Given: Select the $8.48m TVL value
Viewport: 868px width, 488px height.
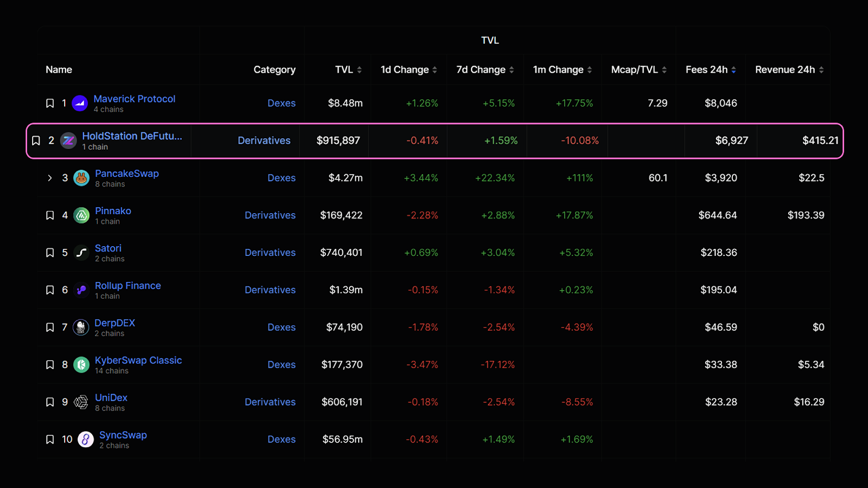Looking at the screenshot, I should 346,103.
